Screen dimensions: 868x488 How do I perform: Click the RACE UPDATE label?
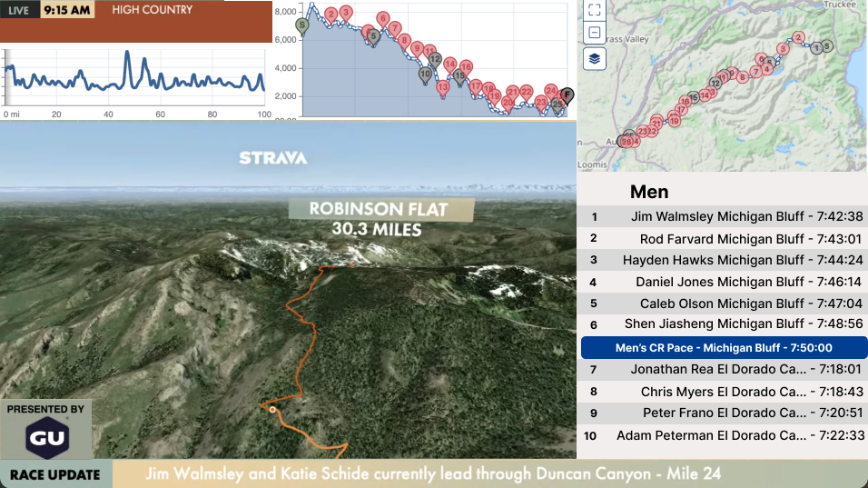tap(55, 474)
